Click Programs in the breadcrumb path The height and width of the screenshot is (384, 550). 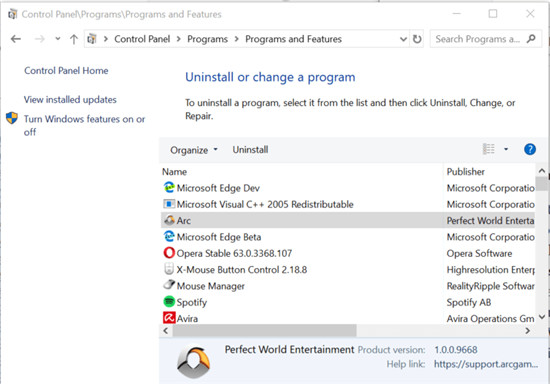click(x=207, y=39)
